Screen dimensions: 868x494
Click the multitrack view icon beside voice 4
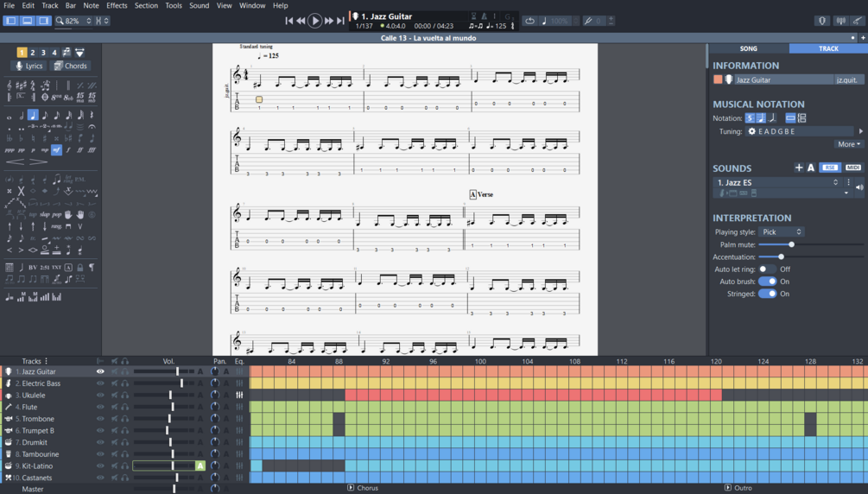tap(67, 52)
